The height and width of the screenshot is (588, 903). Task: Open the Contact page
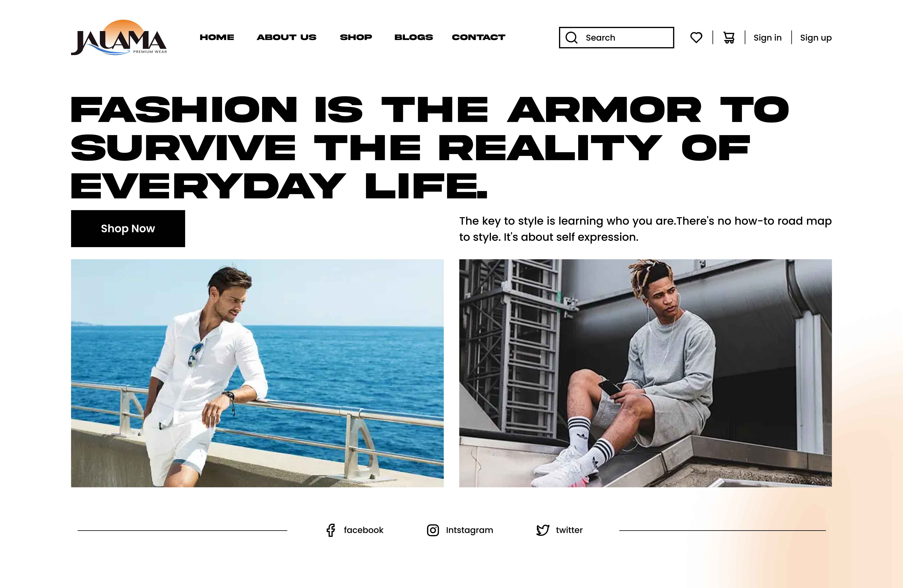(478, 37)
